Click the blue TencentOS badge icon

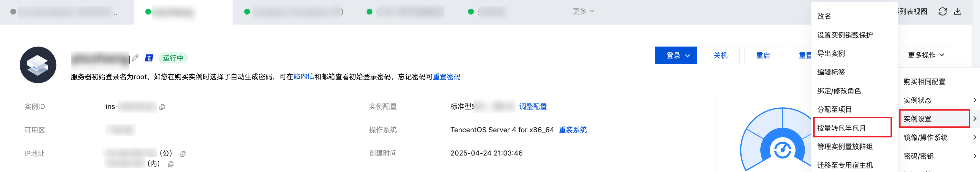coord(149,58)
